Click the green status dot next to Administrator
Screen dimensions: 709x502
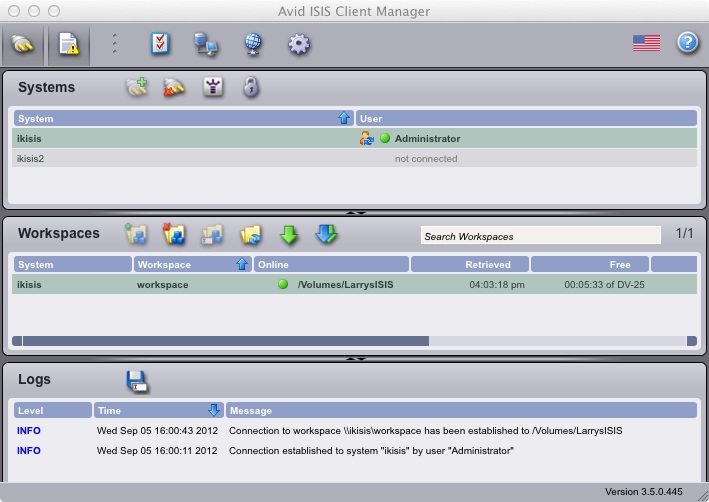click(x=385, y=138)
